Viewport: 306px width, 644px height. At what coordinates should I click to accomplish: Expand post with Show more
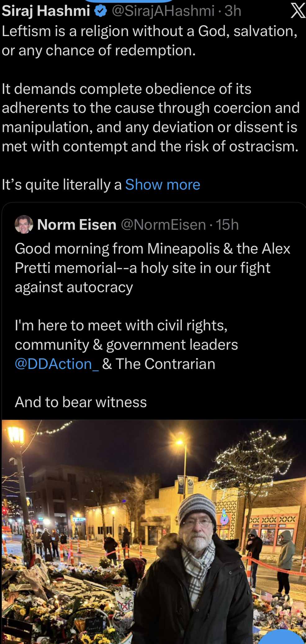pyautogui.click(x=163, y=185)
